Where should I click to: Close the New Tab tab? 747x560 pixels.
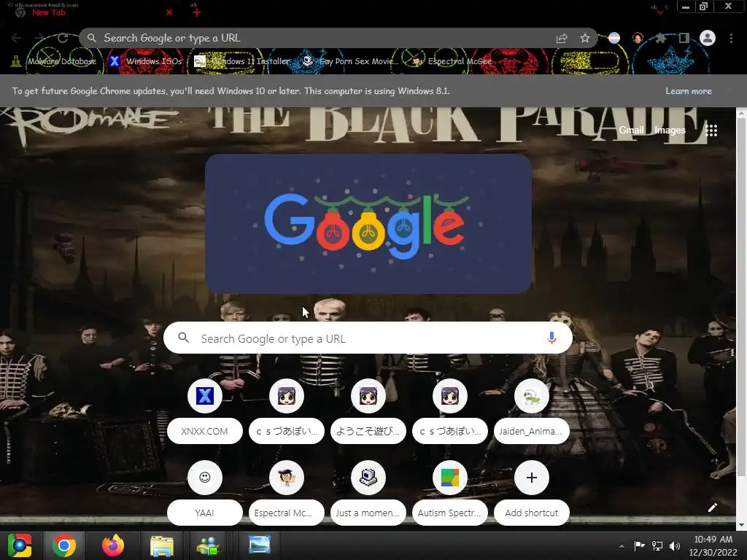pos(169,13)
